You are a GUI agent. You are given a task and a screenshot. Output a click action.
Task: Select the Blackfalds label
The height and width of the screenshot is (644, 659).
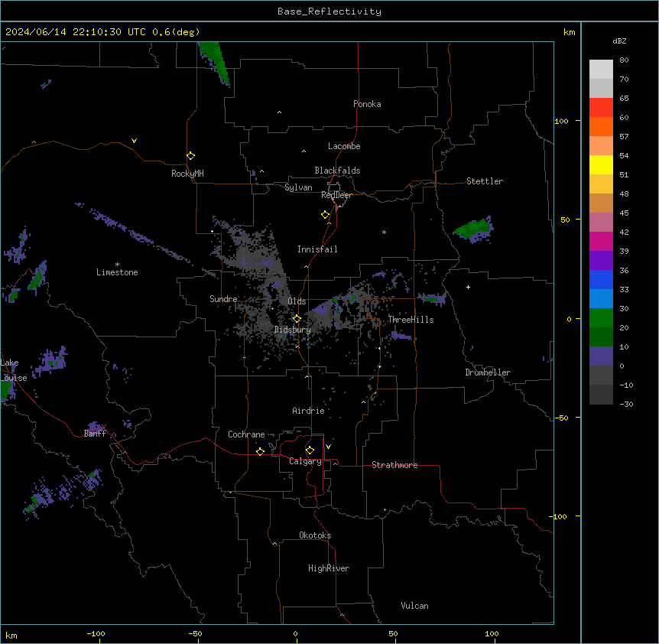coord(337,171)
